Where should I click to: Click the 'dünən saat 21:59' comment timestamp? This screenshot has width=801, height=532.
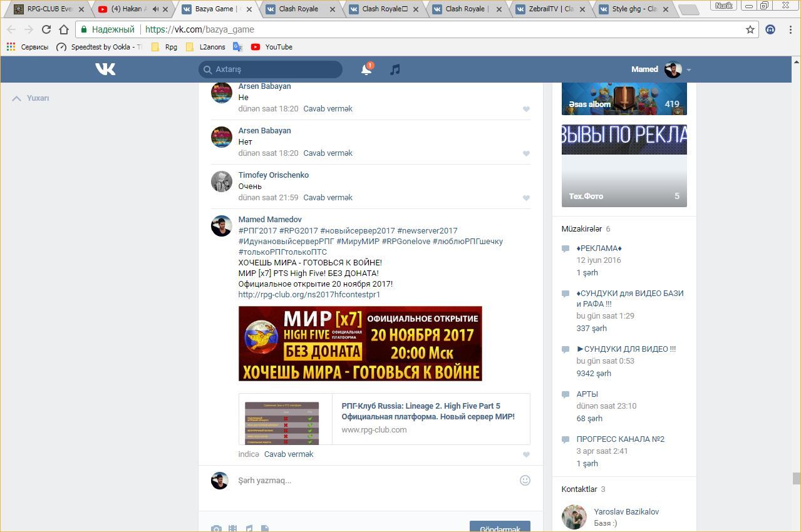tap(268, 197)
